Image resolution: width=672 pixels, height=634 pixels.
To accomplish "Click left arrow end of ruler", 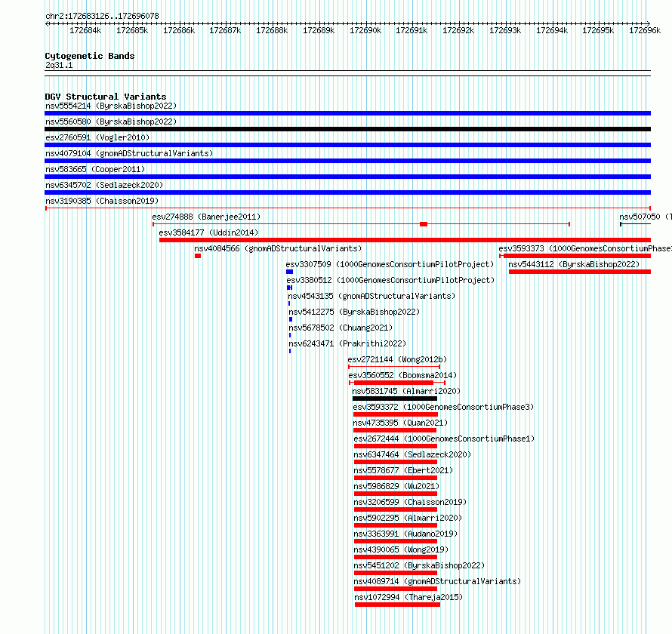I will [x=47, y=23].
